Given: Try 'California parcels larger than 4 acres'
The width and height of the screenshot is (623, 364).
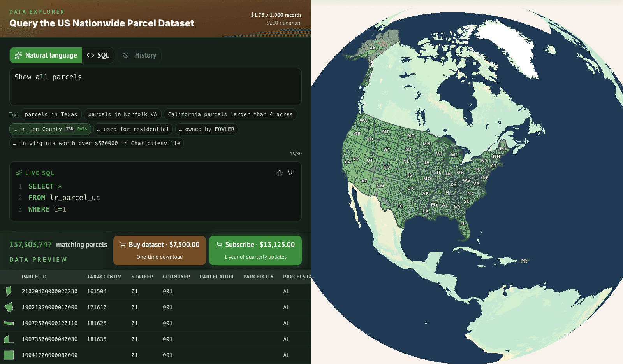Looking at the screenshot, I should coord(230,114).
